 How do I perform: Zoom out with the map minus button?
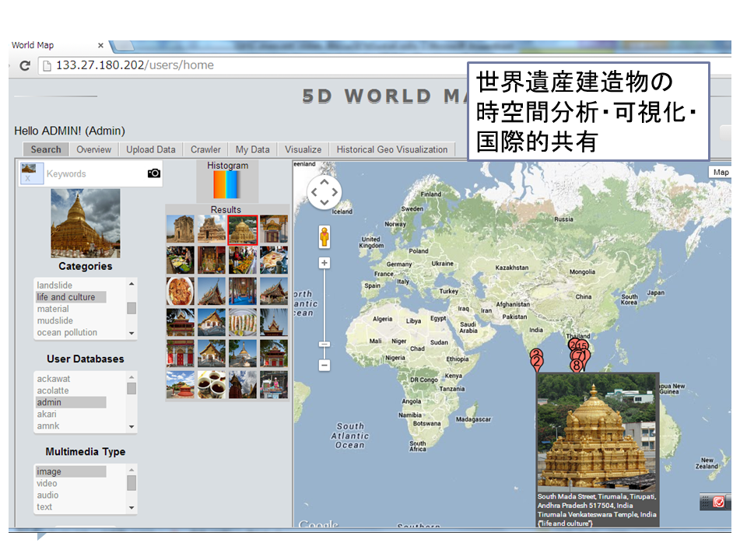click(x=324, y=365)
